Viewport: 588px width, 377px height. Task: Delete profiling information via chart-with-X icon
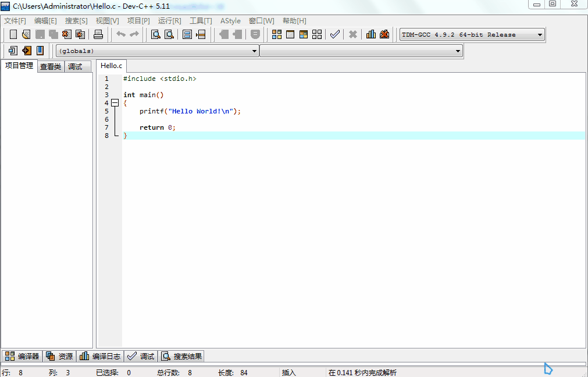coord(384,34)
